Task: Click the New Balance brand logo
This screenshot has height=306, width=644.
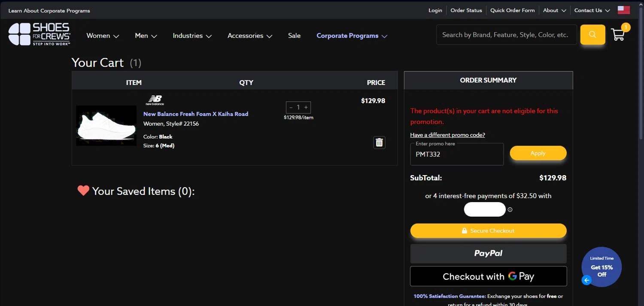Action: (x=155, y=100)
